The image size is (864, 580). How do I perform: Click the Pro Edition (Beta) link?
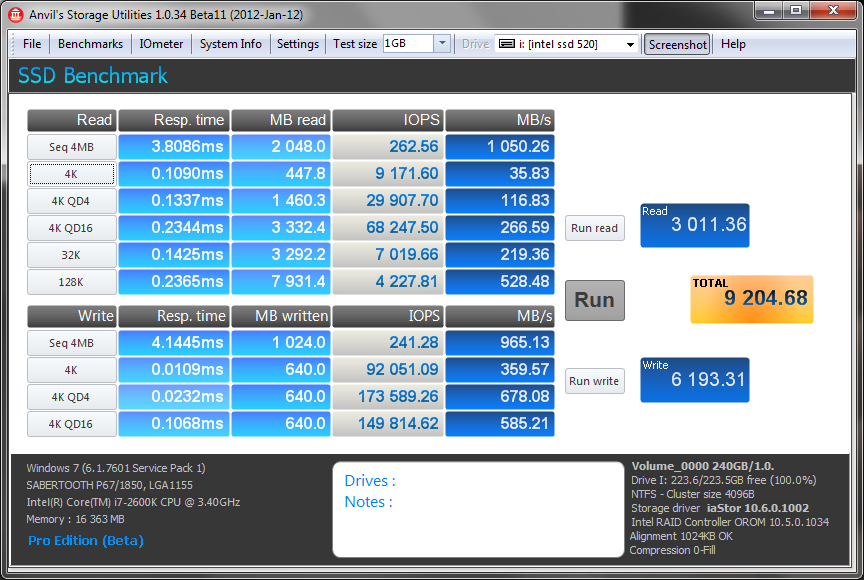(86, 541)
